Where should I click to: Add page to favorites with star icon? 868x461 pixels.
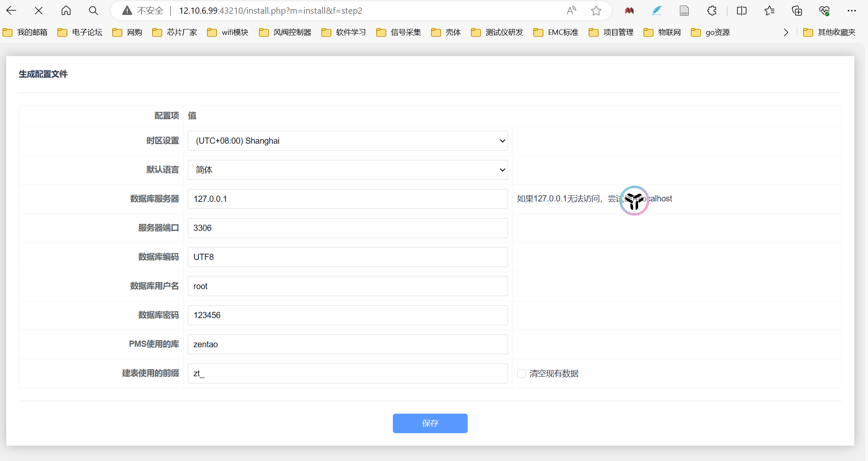(x=596, y=11)
